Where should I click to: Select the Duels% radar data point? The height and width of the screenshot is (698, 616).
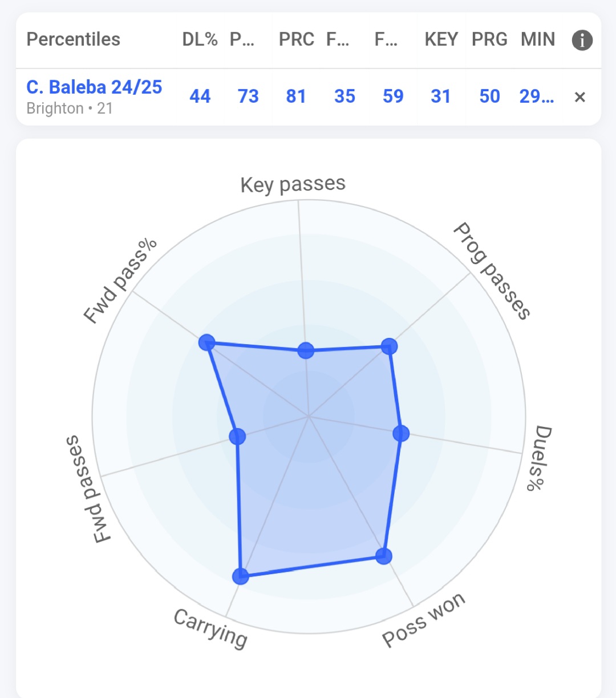(x=401, y=433)
